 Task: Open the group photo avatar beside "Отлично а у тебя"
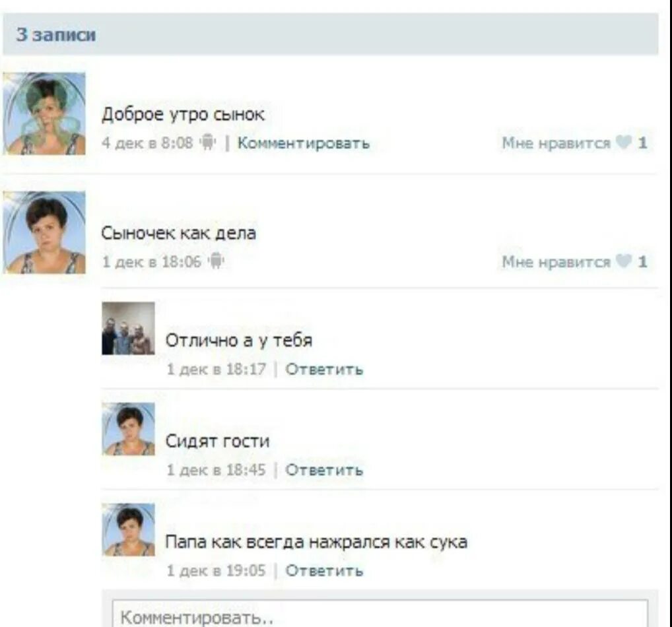128,328
